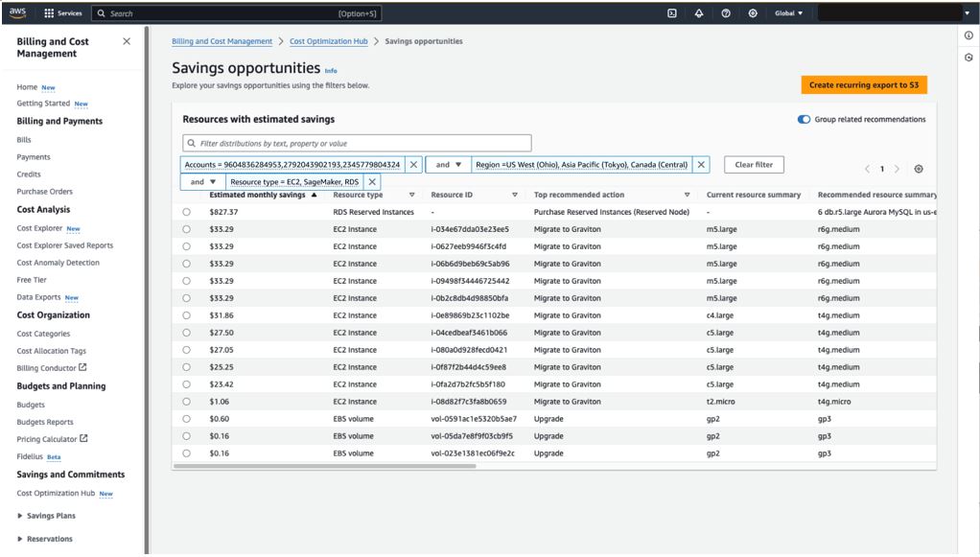Open the help question mark icon
This screenshot has height=557, width=980.
click(726, 13)
